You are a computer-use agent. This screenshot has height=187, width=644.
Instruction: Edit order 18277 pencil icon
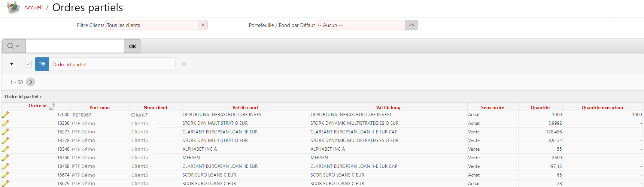click(6, 132)
